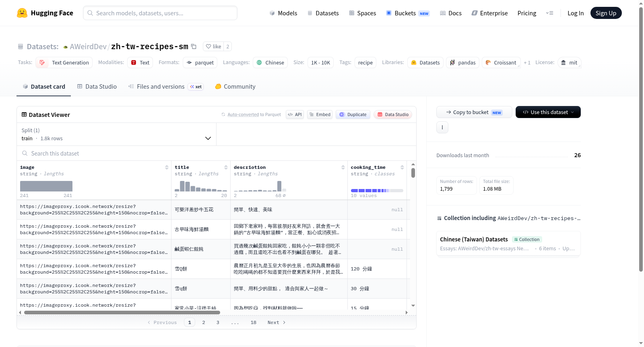
Task: Open the AWeirdDev profile link
Action: tap(88, 46)
